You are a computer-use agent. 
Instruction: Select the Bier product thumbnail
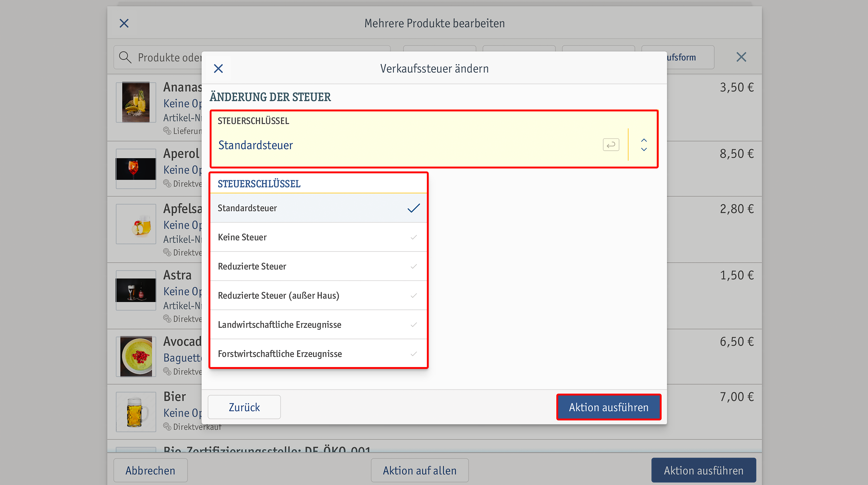coord(136,412)
